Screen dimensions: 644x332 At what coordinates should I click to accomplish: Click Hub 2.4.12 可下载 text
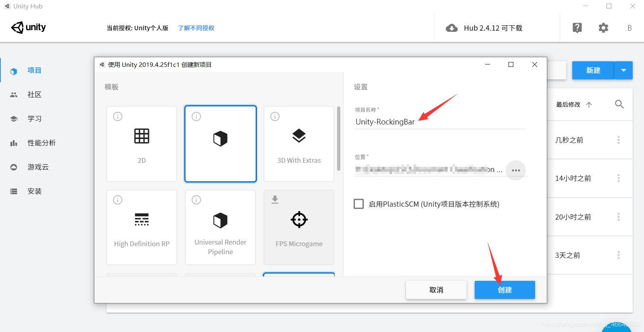pyautogui.click(x=493, y=28)
